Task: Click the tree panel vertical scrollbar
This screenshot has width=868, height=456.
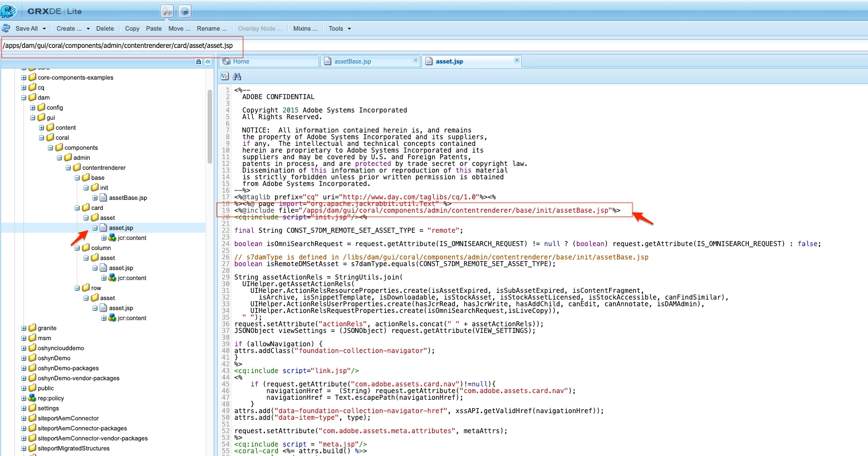Action: pyautogui.click(x=210, y=127)
